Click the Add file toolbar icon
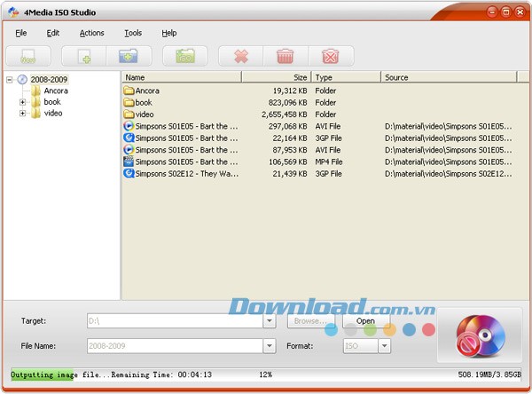Viewport: 532px width, 394px height. (x=84, y=56)
